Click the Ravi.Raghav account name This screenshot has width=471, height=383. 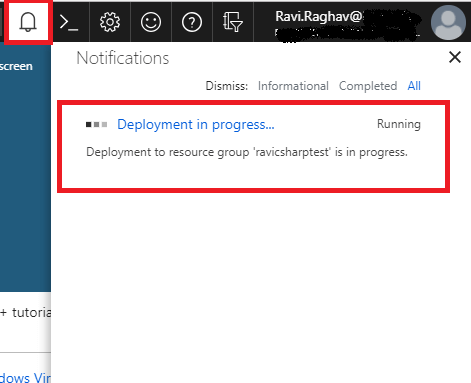(318, 16)
